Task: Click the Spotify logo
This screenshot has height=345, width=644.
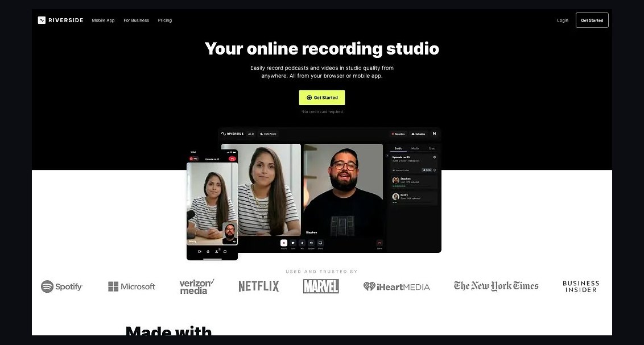Action: [61, 286]
